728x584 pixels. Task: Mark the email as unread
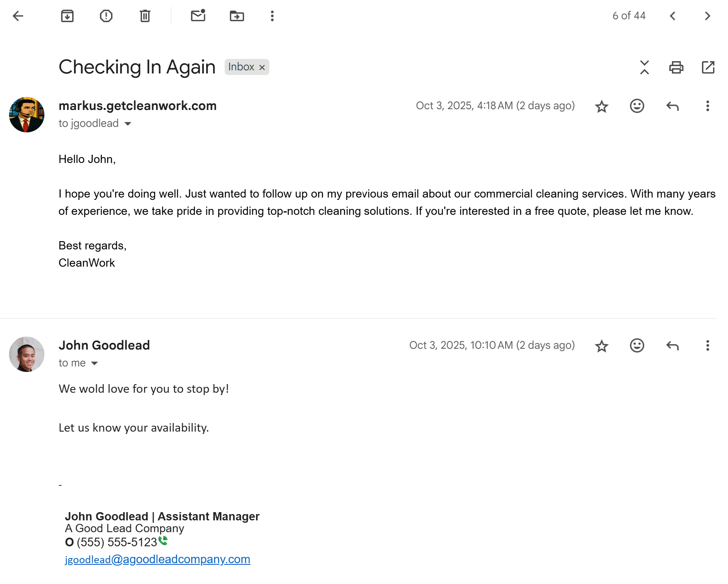pos(198,16)
